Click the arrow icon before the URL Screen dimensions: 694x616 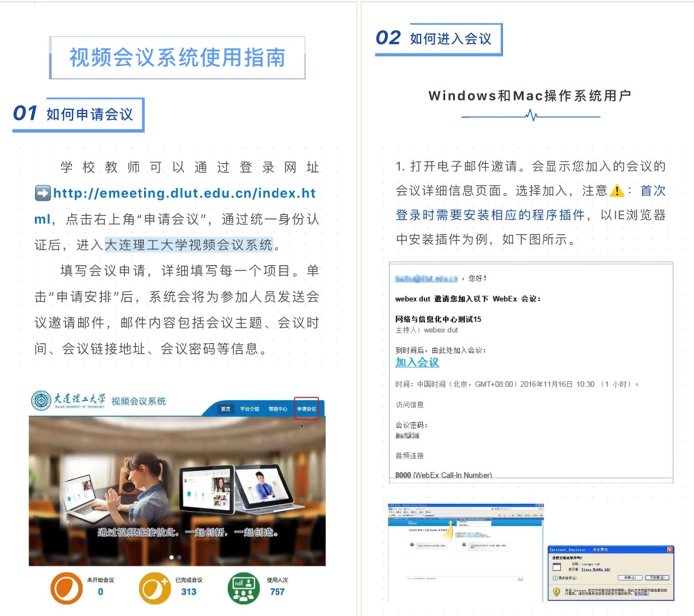[x=43, y=193]
